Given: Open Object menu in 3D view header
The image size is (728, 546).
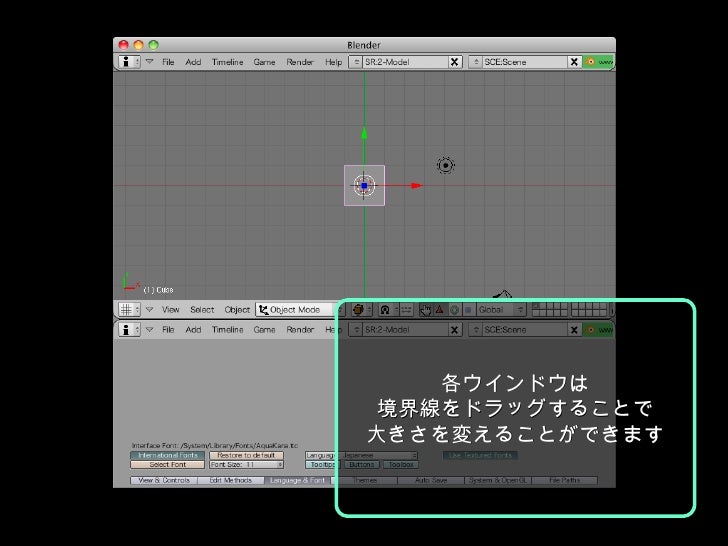Looking at the screenshot, I should tap(237, 310).
